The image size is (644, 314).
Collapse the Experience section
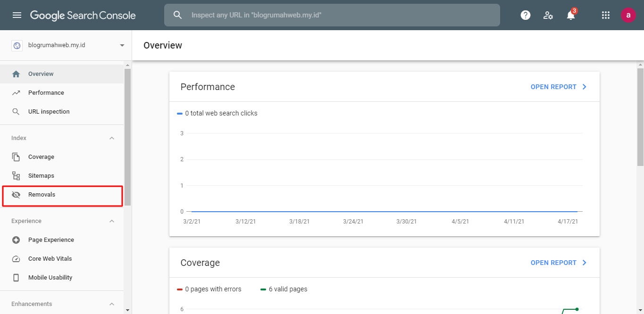pyautogui.click(x=112, y=221)
